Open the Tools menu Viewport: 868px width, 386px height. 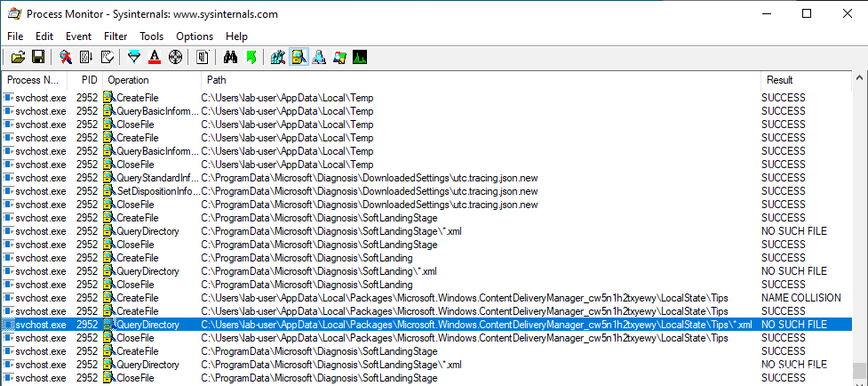152,36
